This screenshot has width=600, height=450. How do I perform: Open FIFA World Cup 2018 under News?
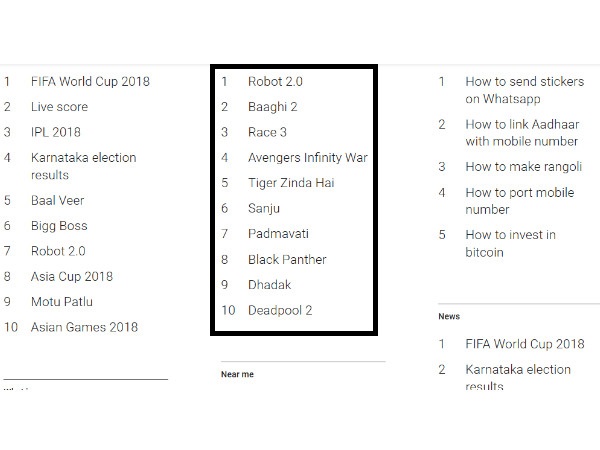[525, 344]
